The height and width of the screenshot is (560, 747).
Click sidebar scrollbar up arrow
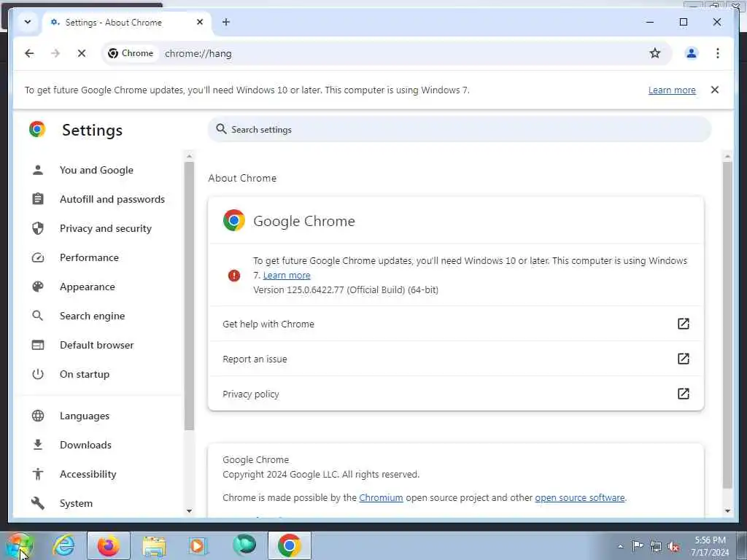coord(189,156)
